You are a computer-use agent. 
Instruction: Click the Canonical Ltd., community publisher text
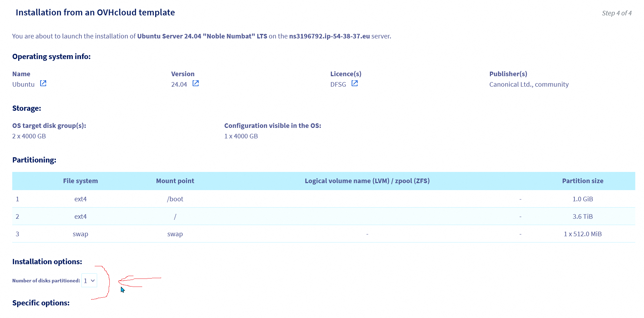point(529,85)
